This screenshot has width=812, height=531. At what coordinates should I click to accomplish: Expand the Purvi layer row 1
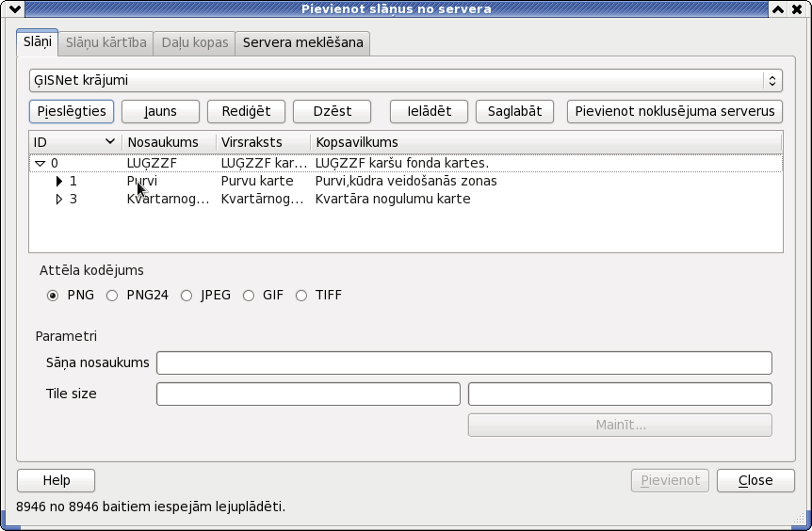coord(59,181)
